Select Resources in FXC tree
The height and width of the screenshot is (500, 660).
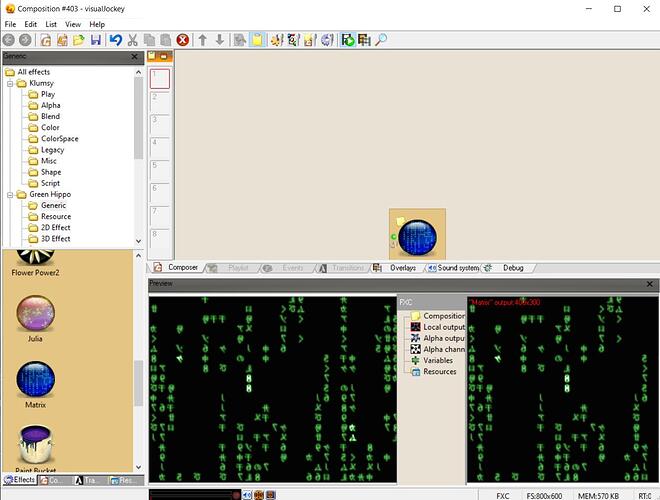tap(434, 372)
